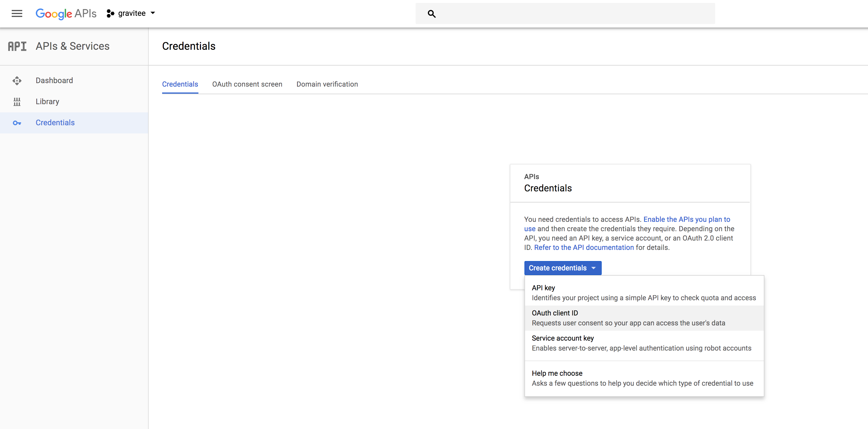Select the Credentials tab
Viewport: 868px width, 429px height.
point(180,84)
